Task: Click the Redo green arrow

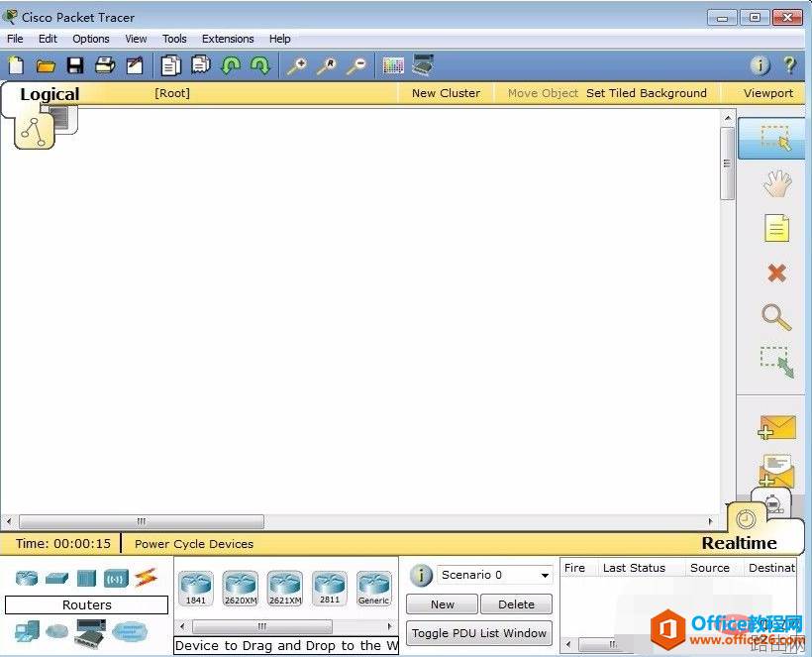Action: pyautogui.click(x=260, y=65)
